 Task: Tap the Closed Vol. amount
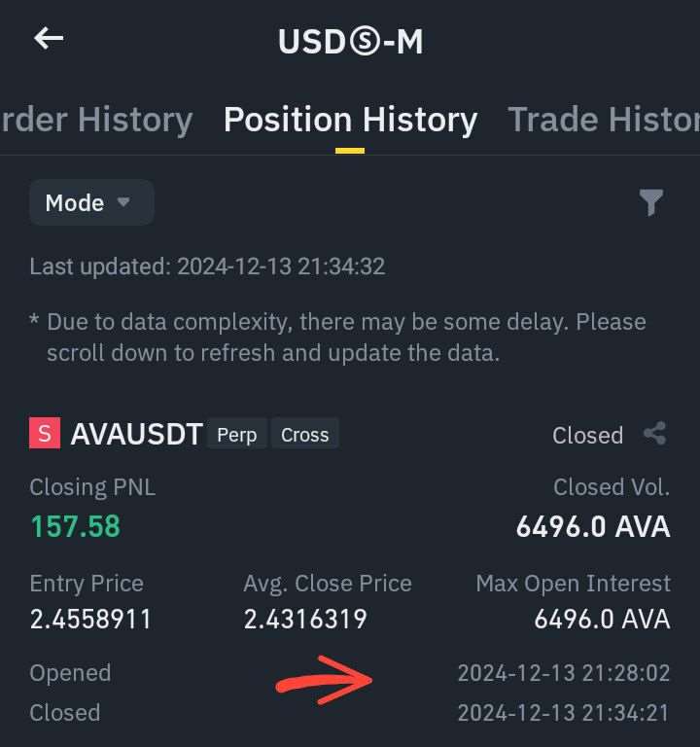592,526
